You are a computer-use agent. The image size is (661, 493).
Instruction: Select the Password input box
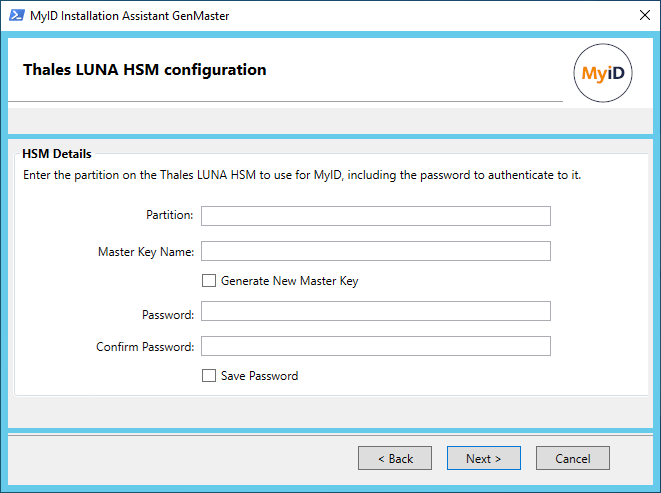(376, 311)
